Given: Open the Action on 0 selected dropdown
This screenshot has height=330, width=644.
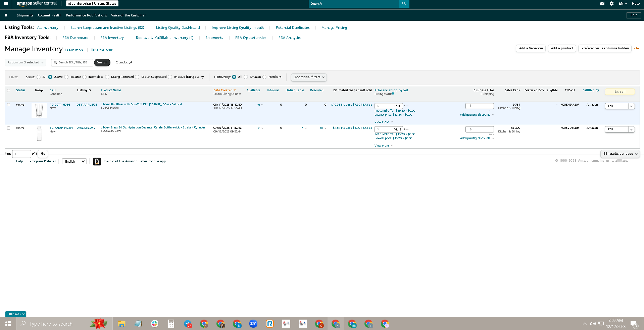Looking at the screenshot, I should point(26,62).
